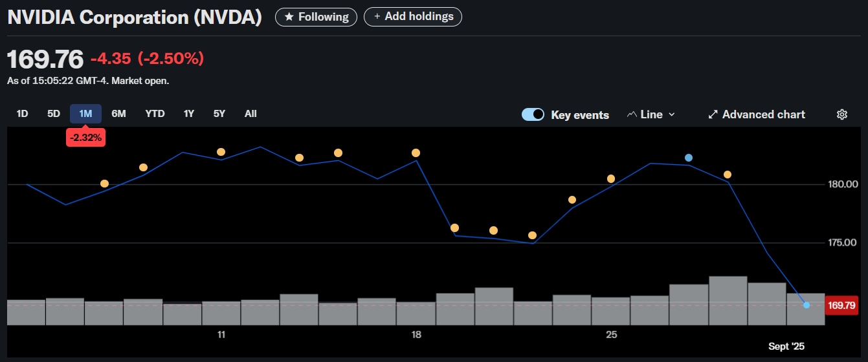Click the 169.76 current price text

(45, 59)
